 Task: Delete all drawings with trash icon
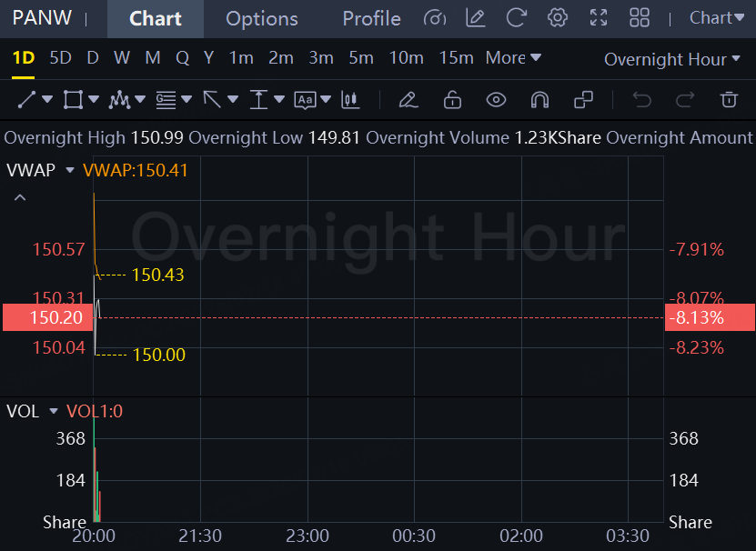[x=728, y=99]
